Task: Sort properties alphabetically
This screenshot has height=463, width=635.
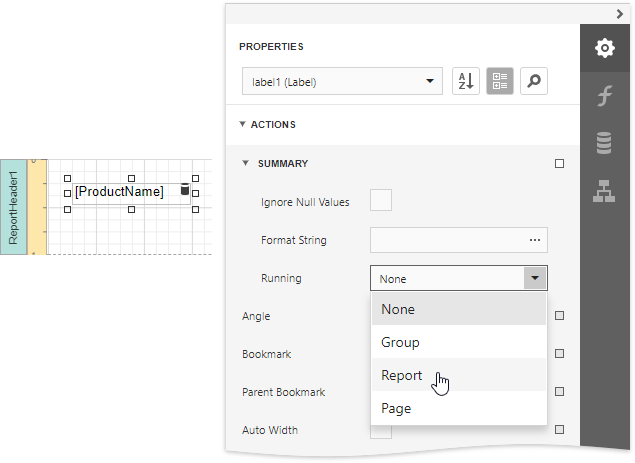Action: pos(466,82)
